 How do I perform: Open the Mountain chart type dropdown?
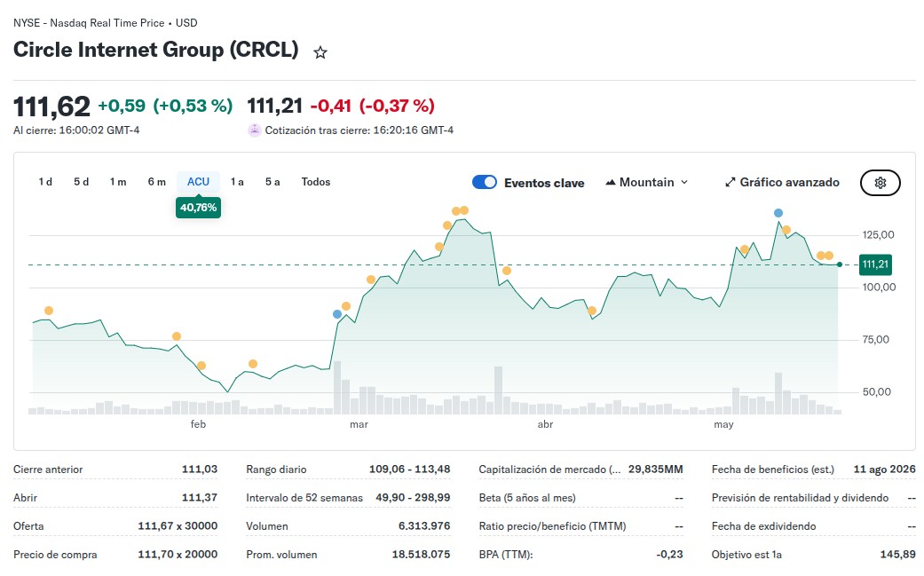pyautogui.click(x=646, y=183)
